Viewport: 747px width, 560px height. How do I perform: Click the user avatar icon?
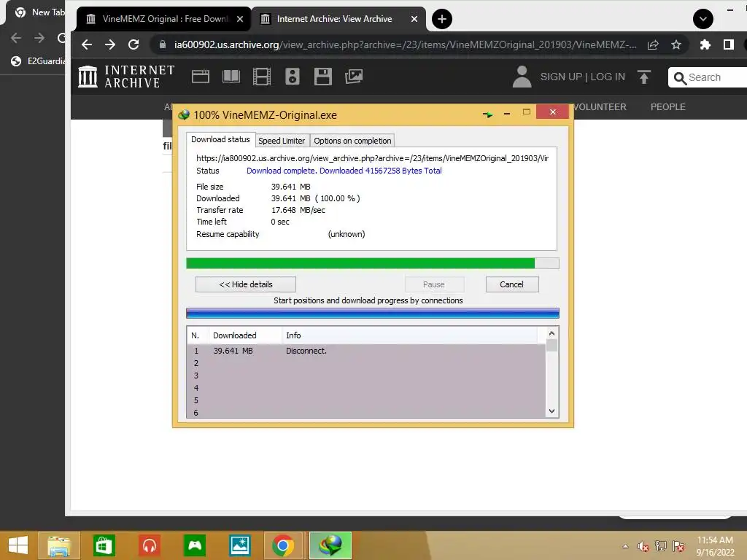click(x=522, y=77)
